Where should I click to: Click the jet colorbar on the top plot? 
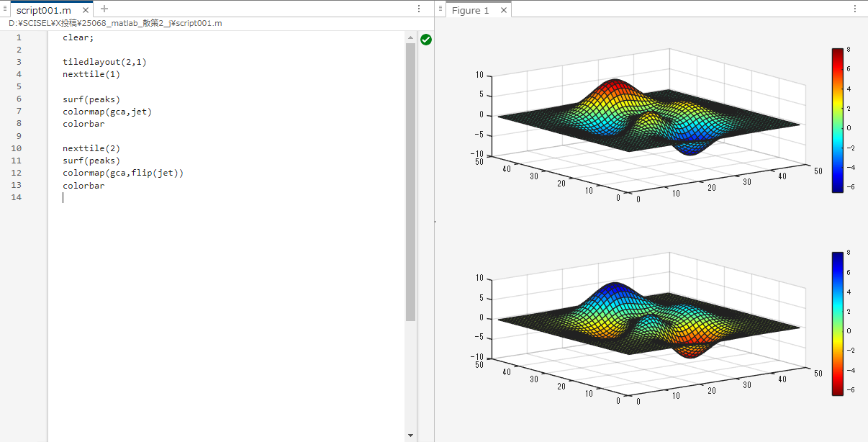point(837,120)
